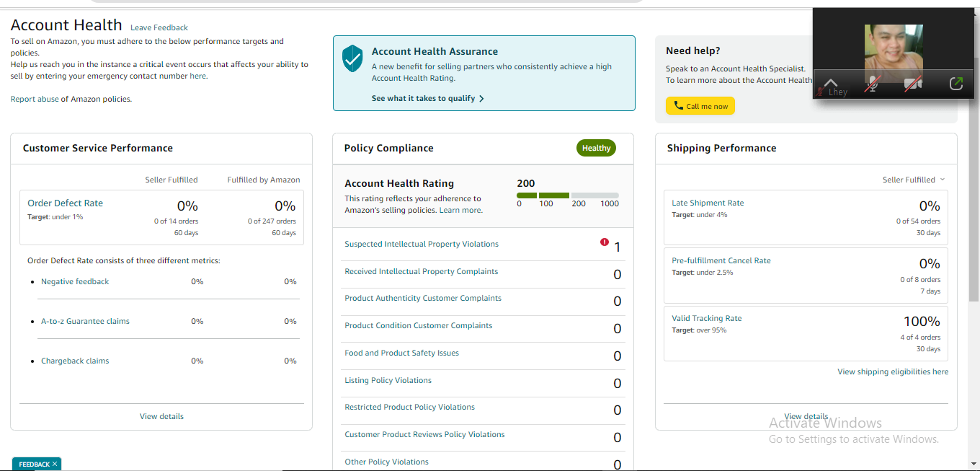Click the red alert icon beside Suspected IP Violations
The height and width of the screenshot is (471, 980).
[604, 242]
